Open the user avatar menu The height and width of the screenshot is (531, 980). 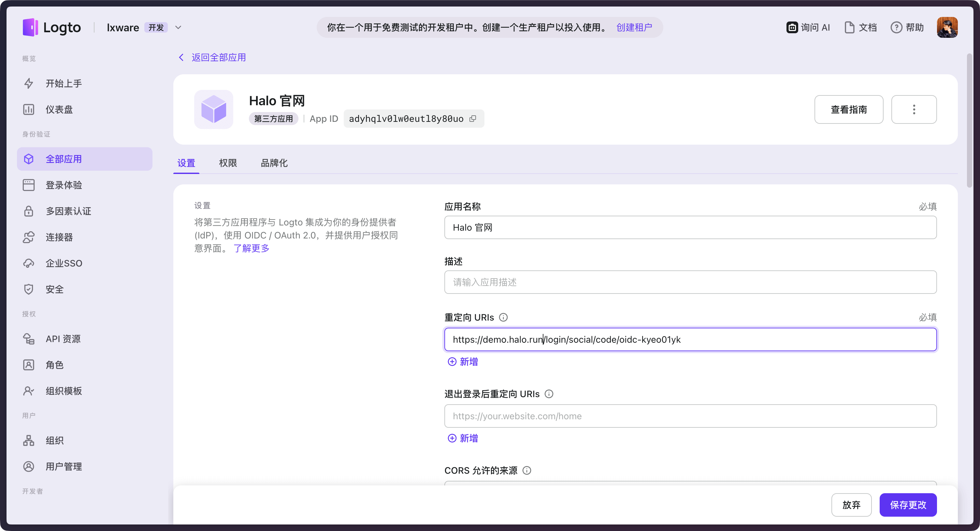[x=947, y=27]
